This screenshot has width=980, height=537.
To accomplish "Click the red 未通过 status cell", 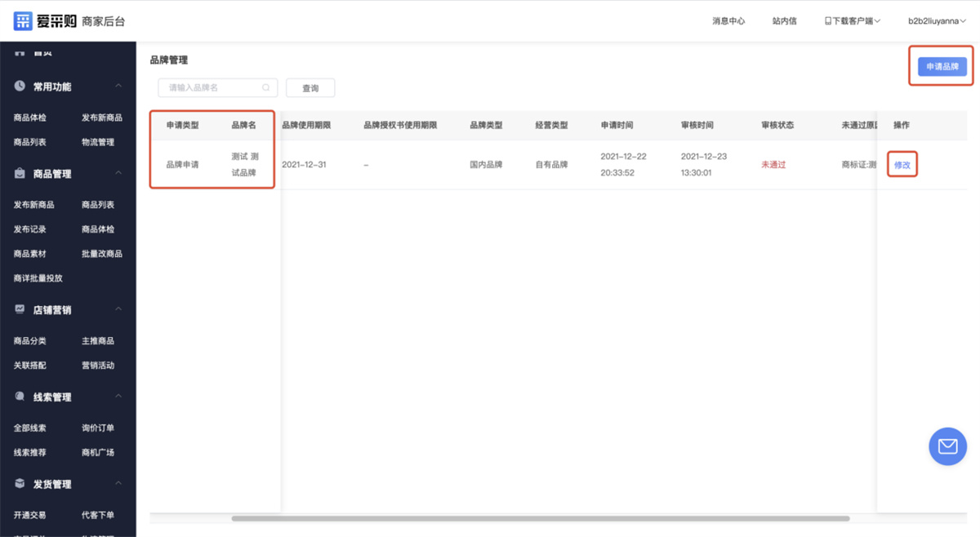I will (773, 165).
